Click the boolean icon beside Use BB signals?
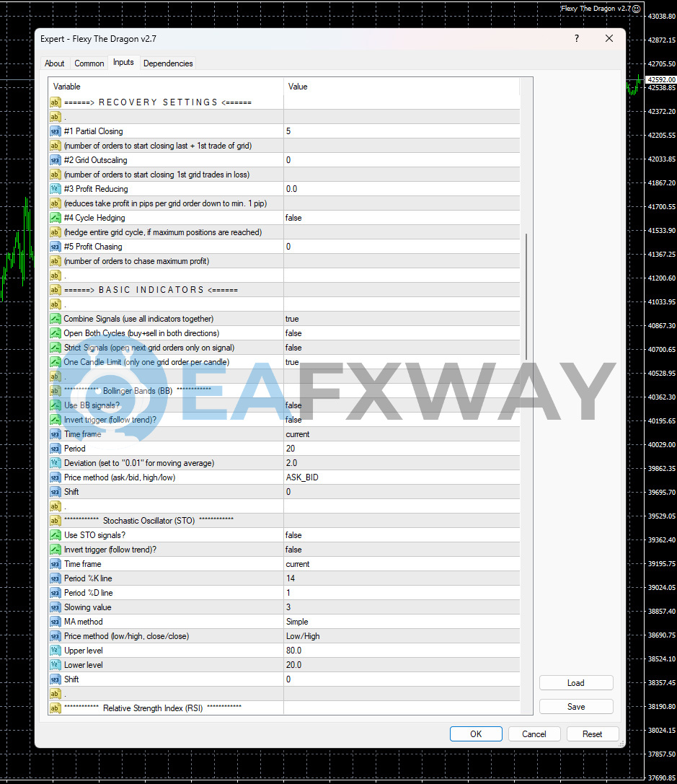This screenshot has width=677, height=784. coord(55,405)
